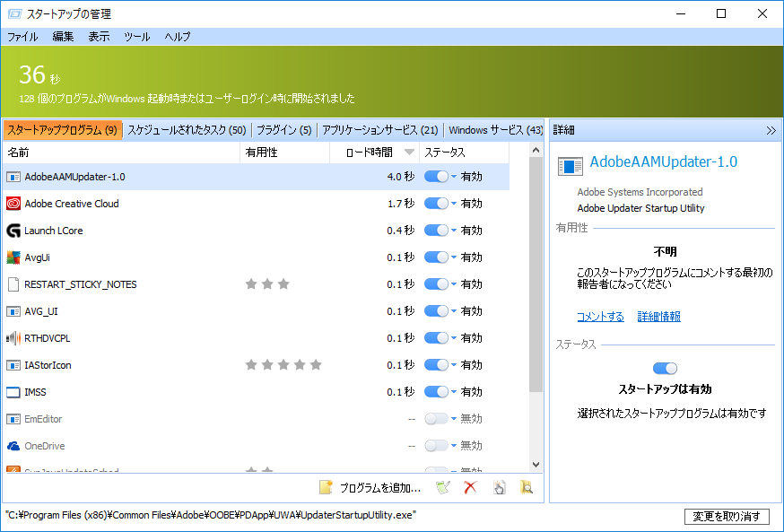This screenshot has width=784, height=532.
Task: Sort by the 有用性 column header
Action: (285, 153)
